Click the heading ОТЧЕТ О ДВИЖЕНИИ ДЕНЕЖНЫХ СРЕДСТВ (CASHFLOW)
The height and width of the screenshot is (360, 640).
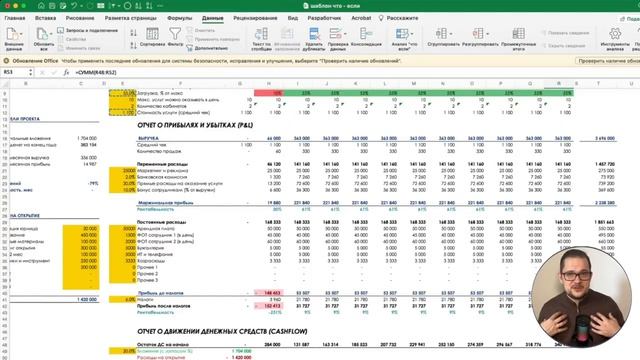point(222,331)
